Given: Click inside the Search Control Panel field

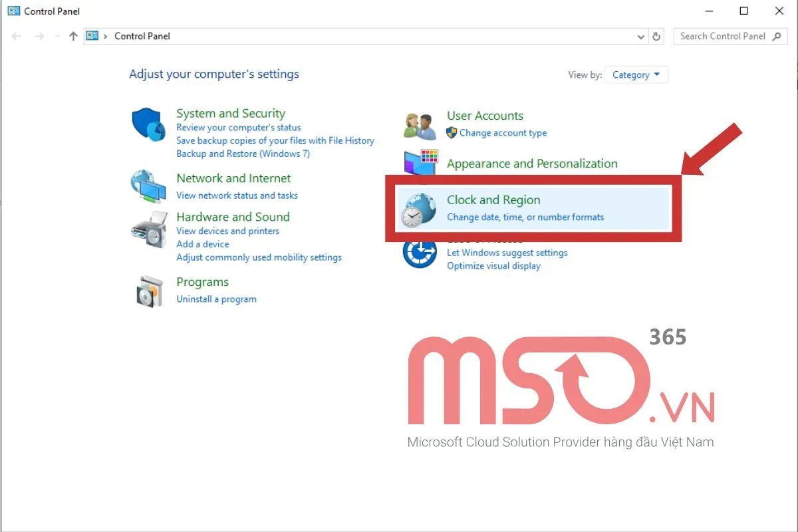Looking at the screenshot, I should (722, 37).
